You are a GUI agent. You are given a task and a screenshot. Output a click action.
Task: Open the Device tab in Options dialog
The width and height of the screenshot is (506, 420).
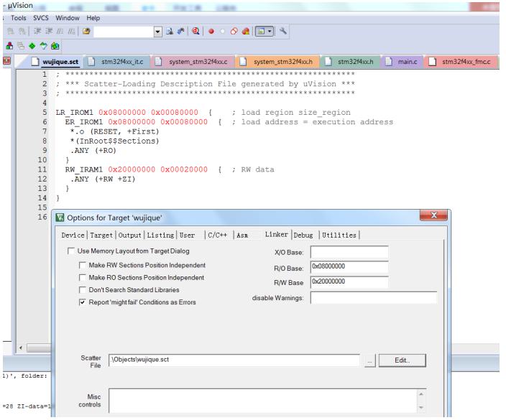click(73, 235)
